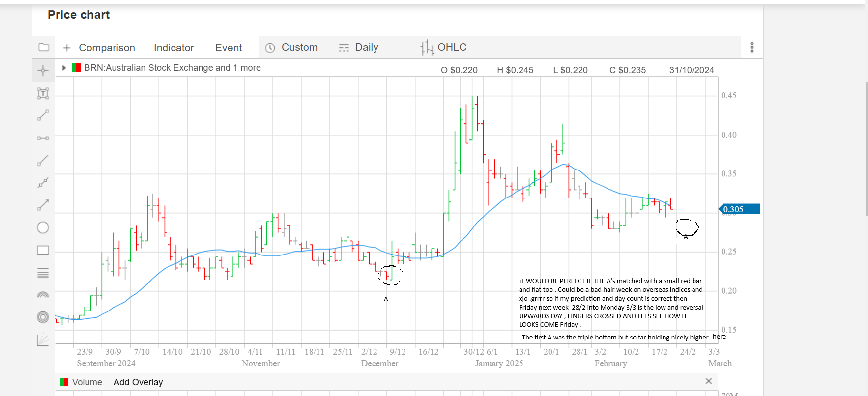Click the 18/11 date axis label
Screen dimensions: 868x396
point(315,352)
